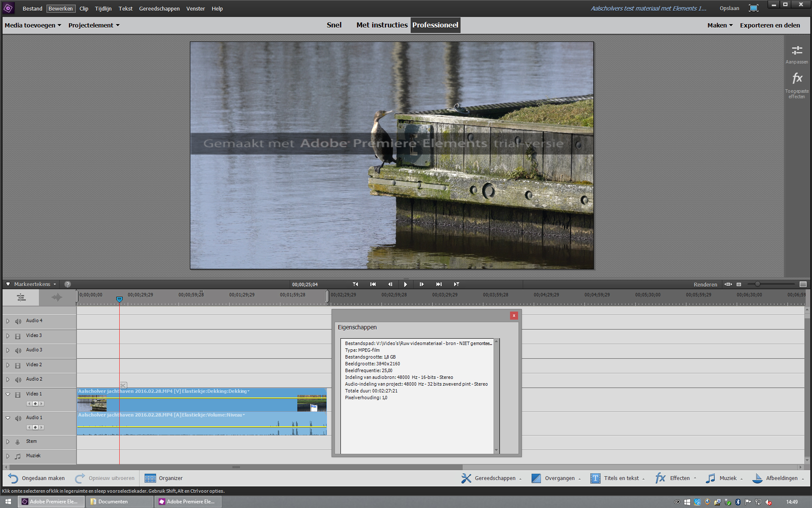Image resolution: width=812 pixels, height=508 pixels.
Task: Click the Renderen button
Action: tap(705, 284)
